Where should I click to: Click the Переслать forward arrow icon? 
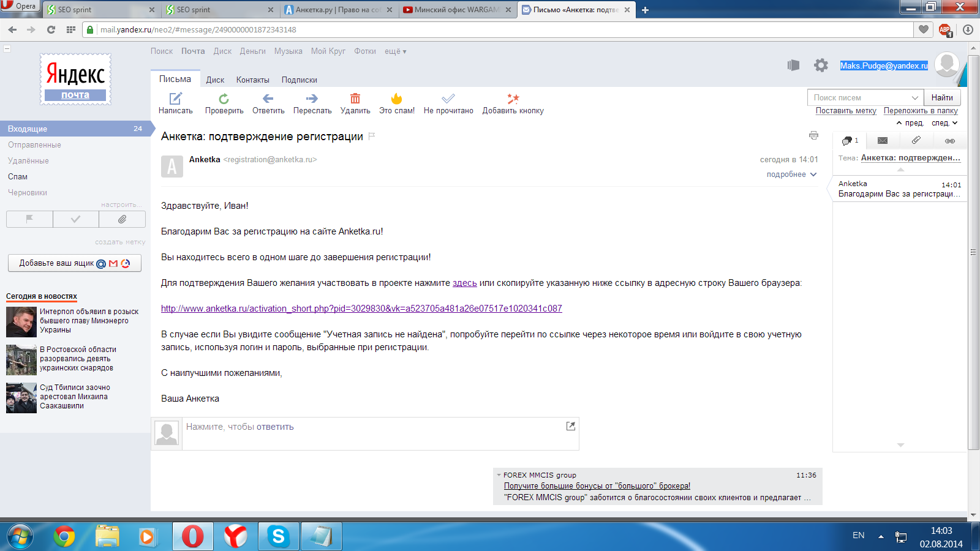pos(312,99)
